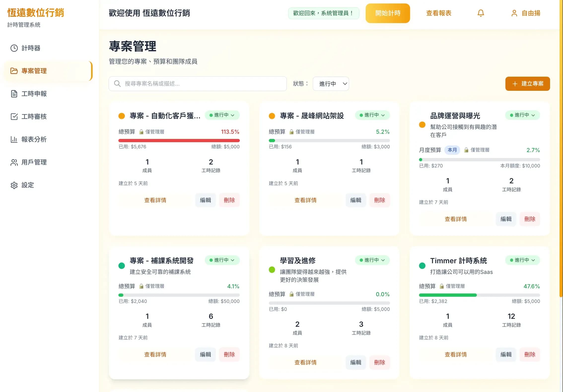Click the notification bell icon

pos(481,13)
